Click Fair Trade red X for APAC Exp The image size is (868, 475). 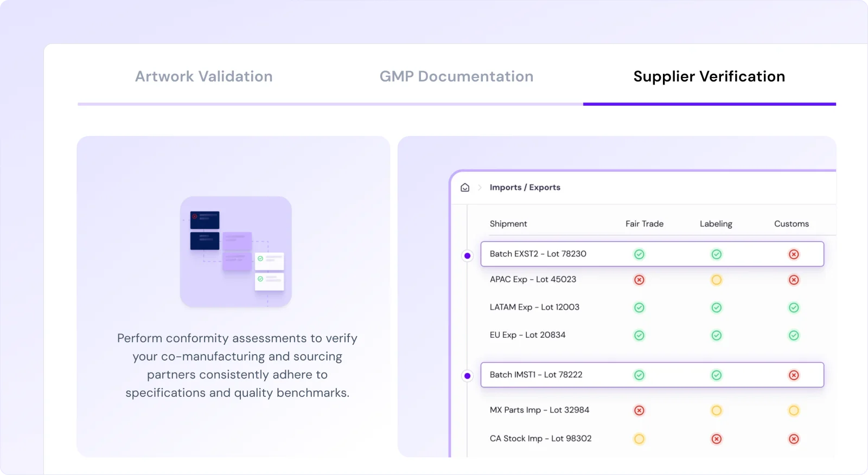(x=639, y=280)
